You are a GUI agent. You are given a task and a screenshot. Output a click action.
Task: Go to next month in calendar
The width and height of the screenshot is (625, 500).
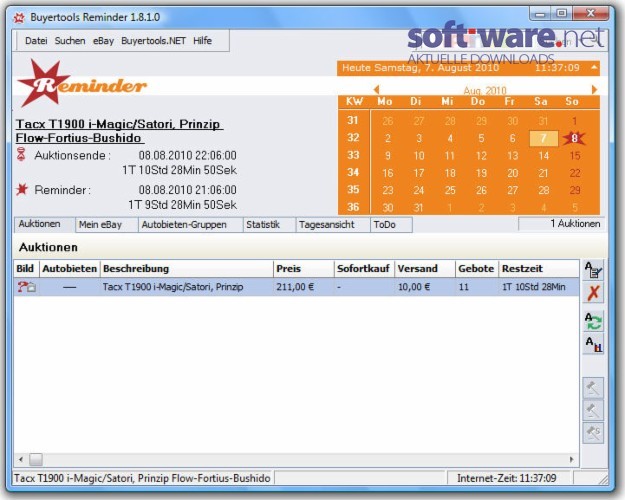594,90
